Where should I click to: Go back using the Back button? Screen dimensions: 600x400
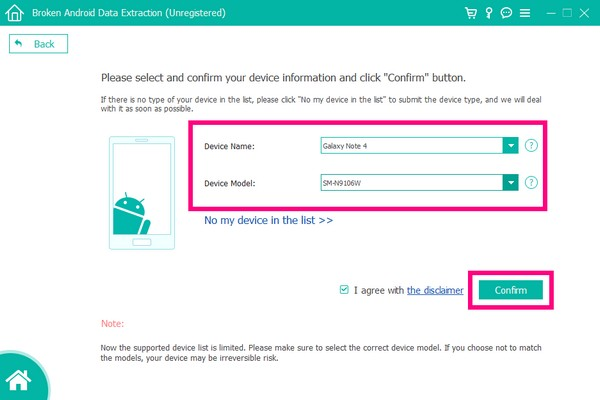(x=38, y=44)
